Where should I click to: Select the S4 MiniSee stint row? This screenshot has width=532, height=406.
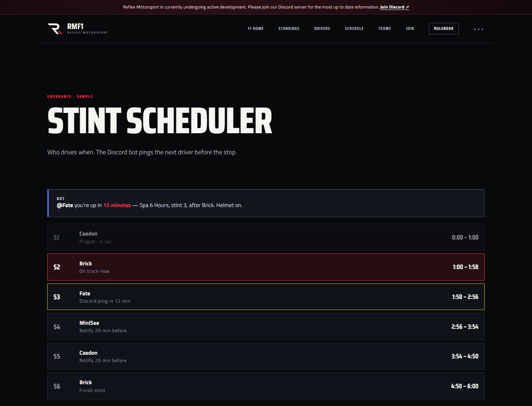point(266,327)
